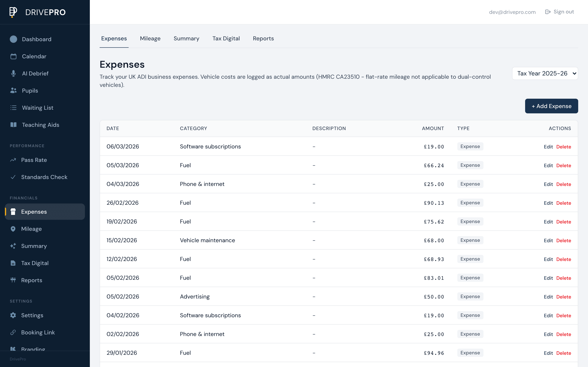Click the Add Expense button

tap(551, 106)
